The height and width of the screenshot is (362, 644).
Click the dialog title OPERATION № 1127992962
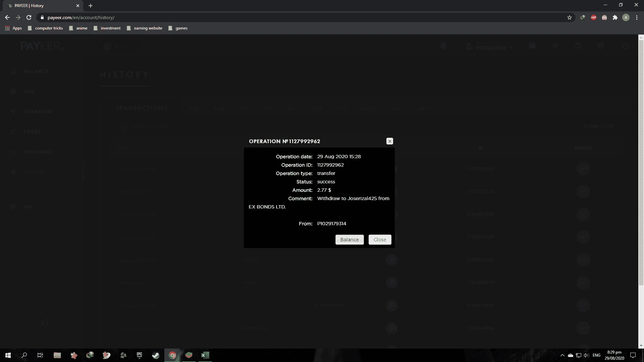click(x=284, y=141)
